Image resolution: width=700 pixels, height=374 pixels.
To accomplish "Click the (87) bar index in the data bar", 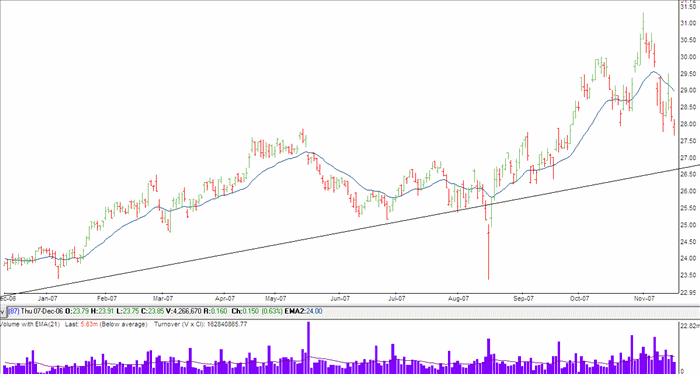I will click(x=13, y=311).
